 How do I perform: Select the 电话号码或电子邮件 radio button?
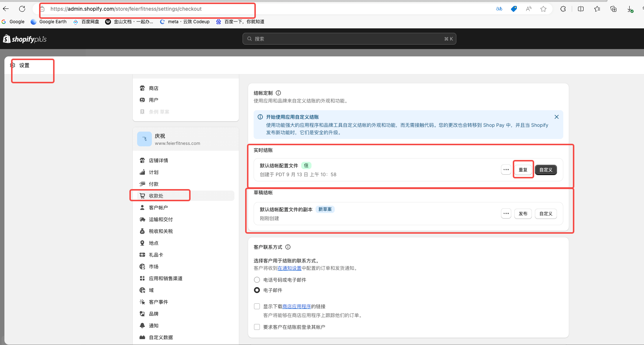pyautogui.click(x=257, y=280)
